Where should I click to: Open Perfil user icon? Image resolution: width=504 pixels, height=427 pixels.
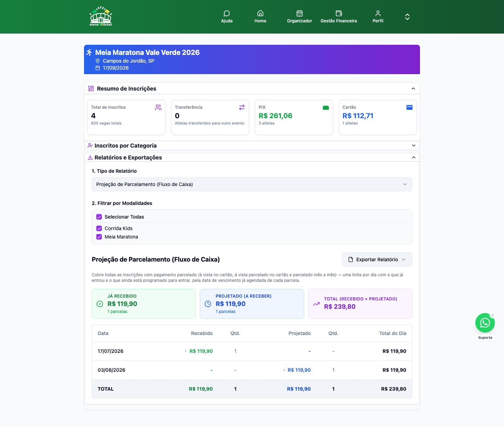pos(378,13)
